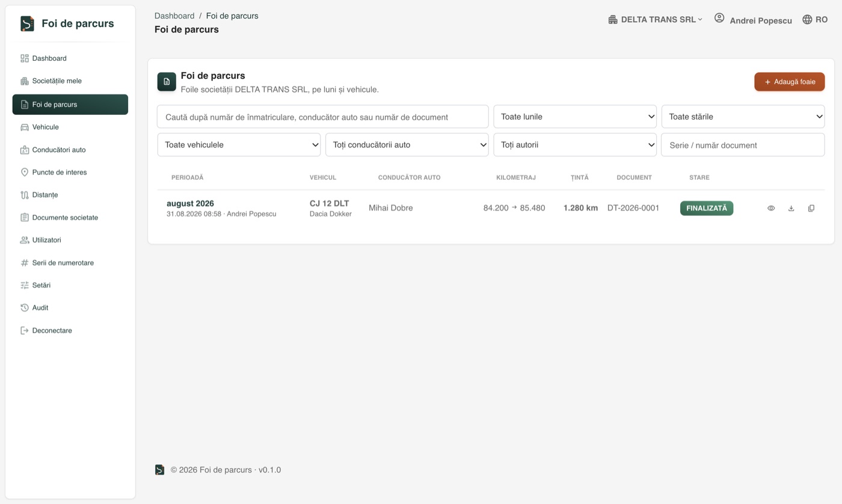Click the document number DT-2026-0001
This screenshot has width=842, height=504.
coord(633,208)
